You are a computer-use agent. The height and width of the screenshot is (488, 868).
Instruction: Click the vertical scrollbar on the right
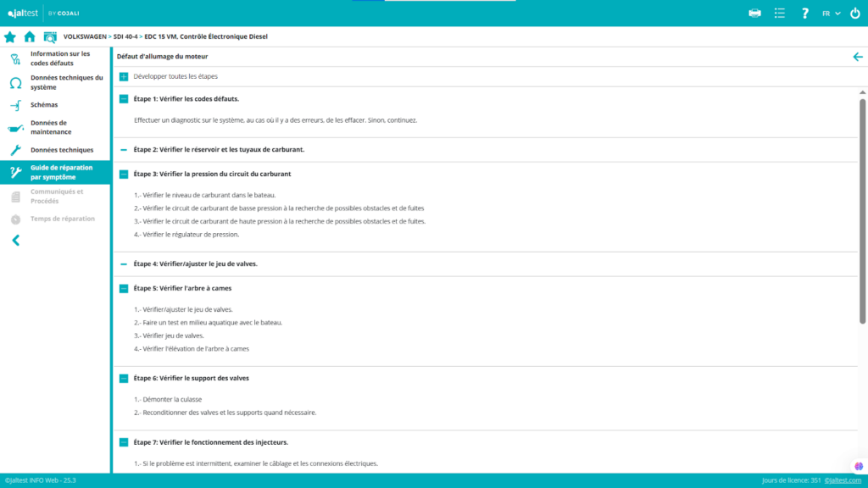click(x=863, y=212)
